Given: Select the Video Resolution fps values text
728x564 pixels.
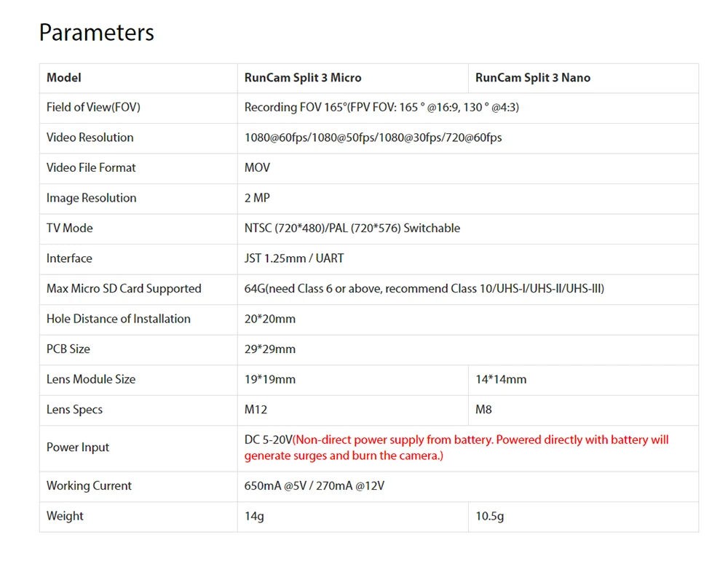Looking at the screenshot, I should coord(373,138).
